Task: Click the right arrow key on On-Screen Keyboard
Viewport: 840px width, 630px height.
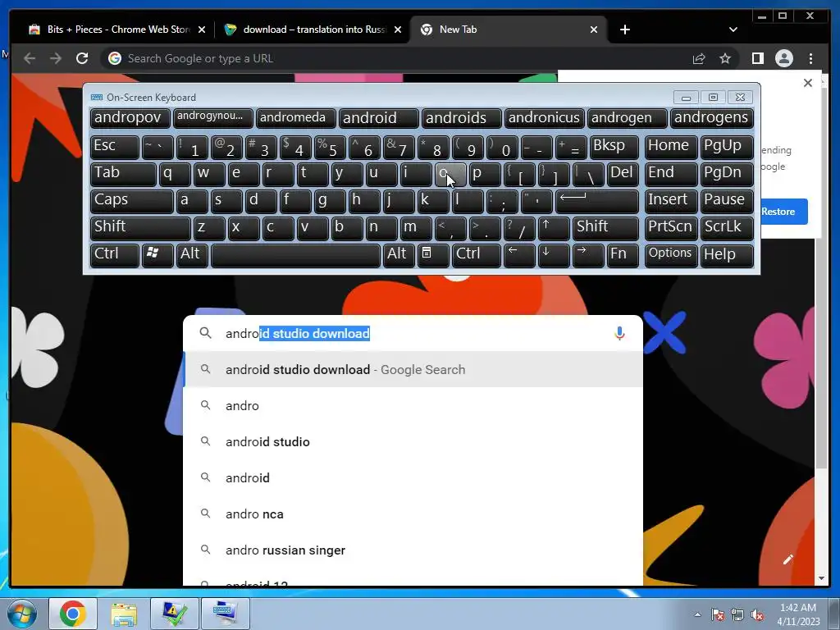Action: coord(587,254)
